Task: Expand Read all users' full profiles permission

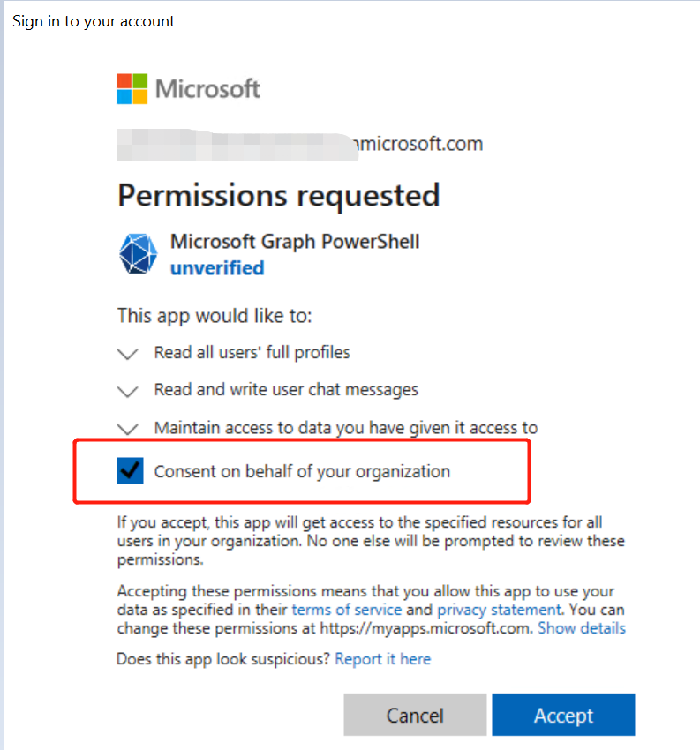Action: (127, 353)
